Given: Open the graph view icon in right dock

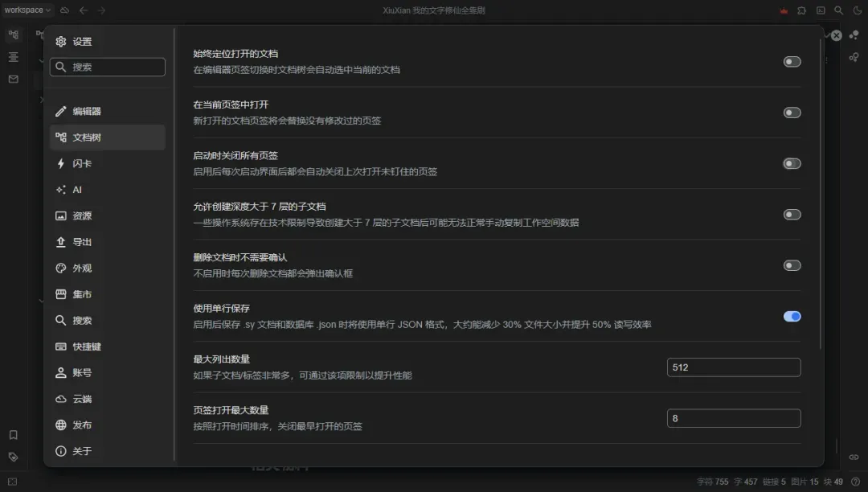Looking at the screenshot, I should tap(854, 35).
